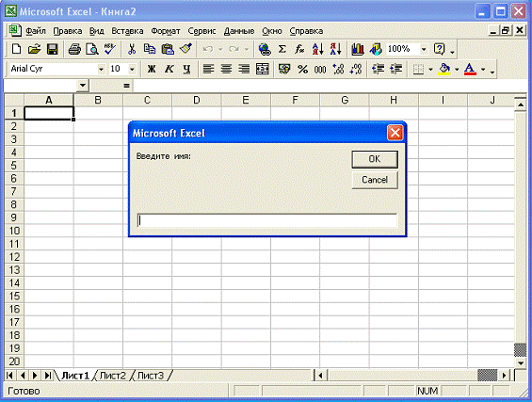Align text left in the formatting toolbar
Image resolution: width=532 pixels, height=402 pixels.
(208, 70)
